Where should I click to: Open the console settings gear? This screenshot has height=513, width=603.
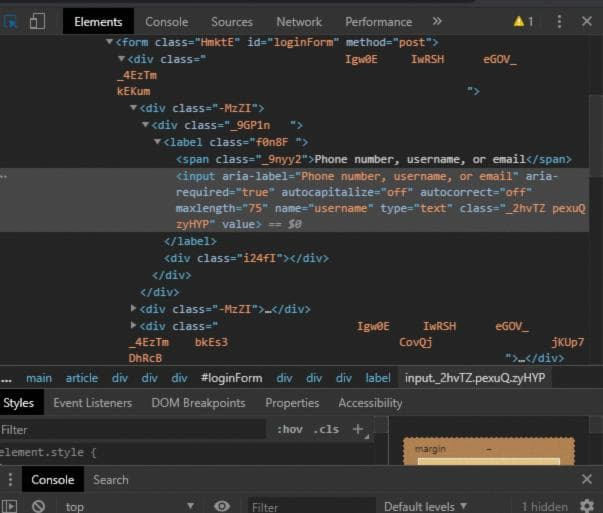(x=587, y=507)
